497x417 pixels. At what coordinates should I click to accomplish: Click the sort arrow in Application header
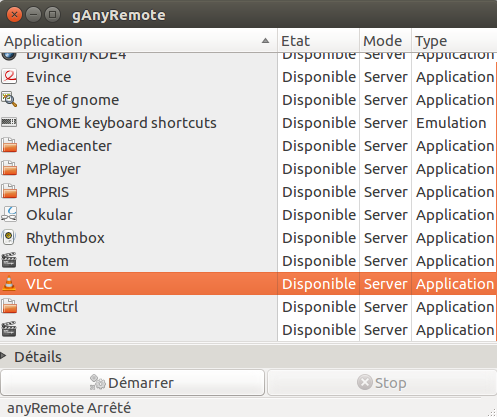(265, 41)
